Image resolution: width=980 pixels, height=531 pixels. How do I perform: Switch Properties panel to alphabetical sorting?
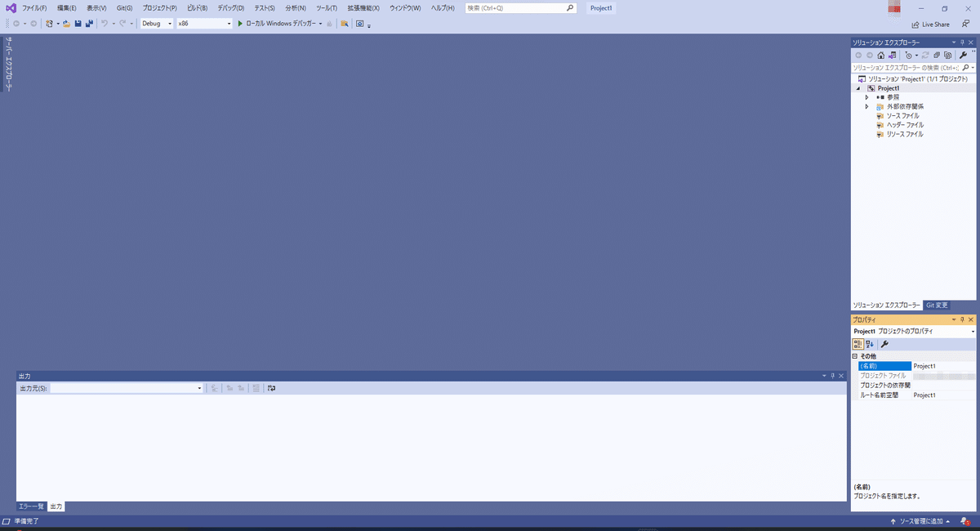click(x=869, y=343)
